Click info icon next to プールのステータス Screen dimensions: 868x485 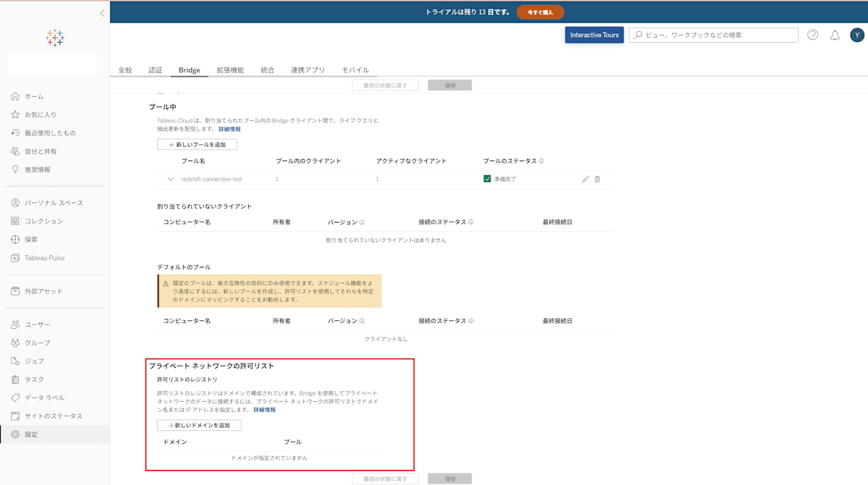pyautogui.click(x=541, y=161)
